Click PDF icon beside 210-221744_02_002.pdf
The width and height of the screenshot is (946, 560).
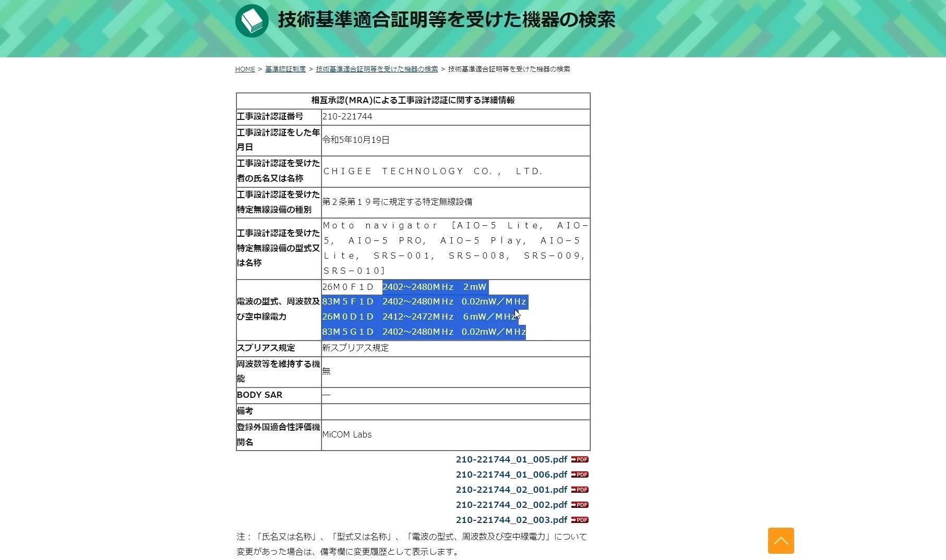tap(580, 505)
